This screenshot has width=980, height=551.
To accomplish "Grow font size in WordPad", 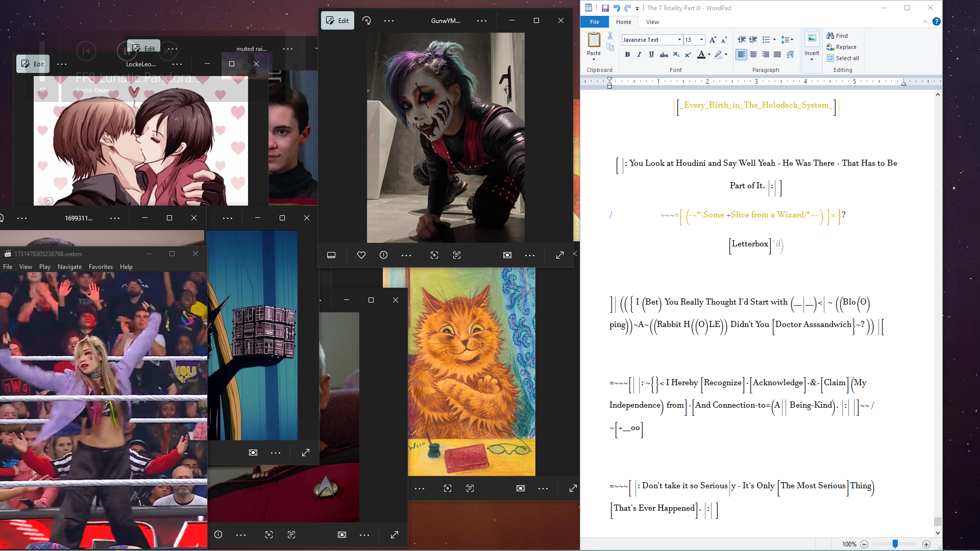I will click(x=713, y=40).
